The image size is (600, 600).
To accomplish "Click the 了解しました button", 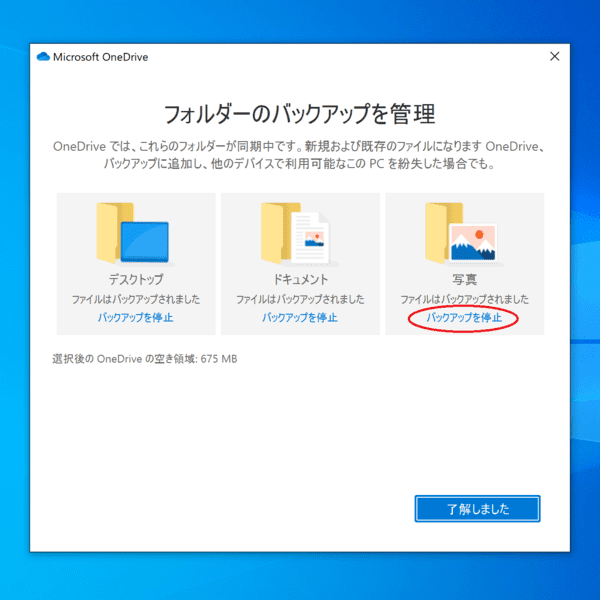I will point(477,509).
